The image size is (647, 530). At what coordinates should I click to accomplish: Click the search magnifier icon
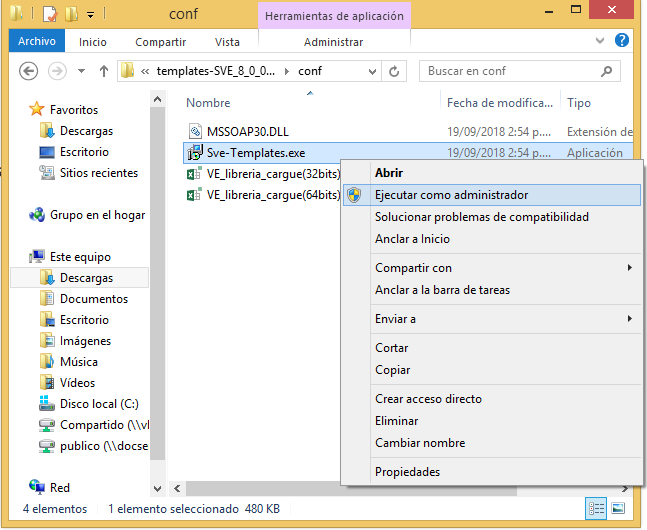606,71
